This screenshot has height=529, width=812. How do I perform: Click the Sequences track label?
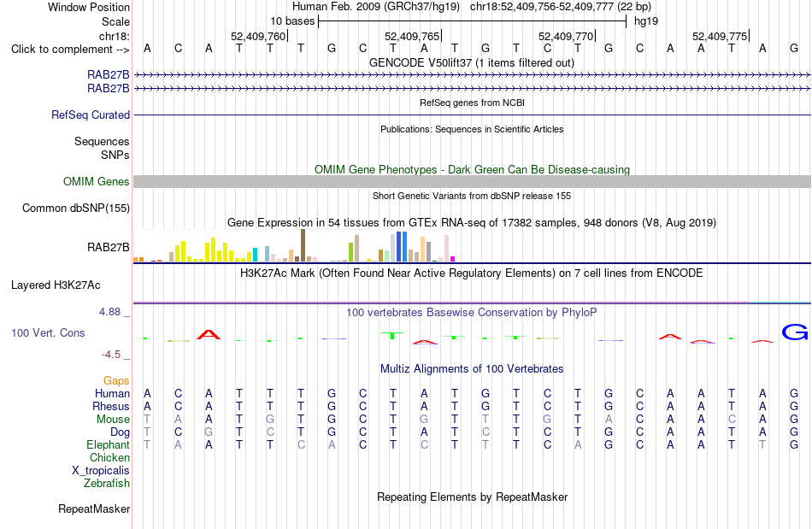pos(102,141)
